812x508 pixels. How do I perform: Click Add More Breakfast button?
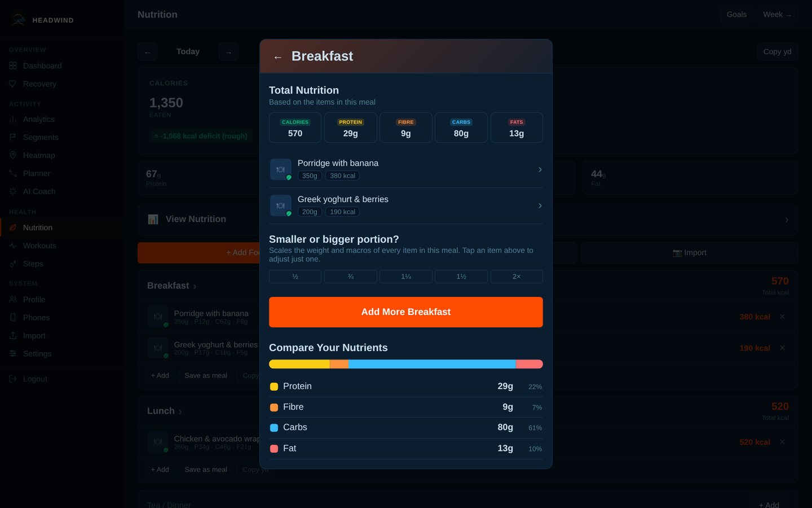coord(406,312)
